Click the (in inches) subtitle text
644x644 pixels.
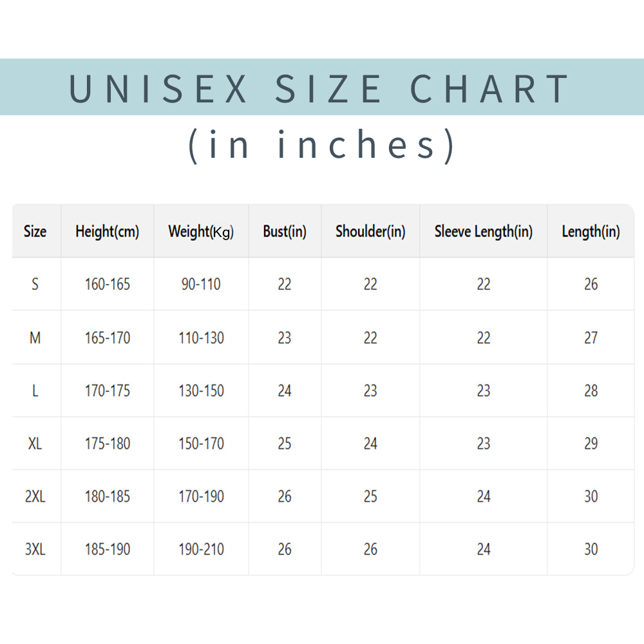pyautogui.click(x=321, y=145)
